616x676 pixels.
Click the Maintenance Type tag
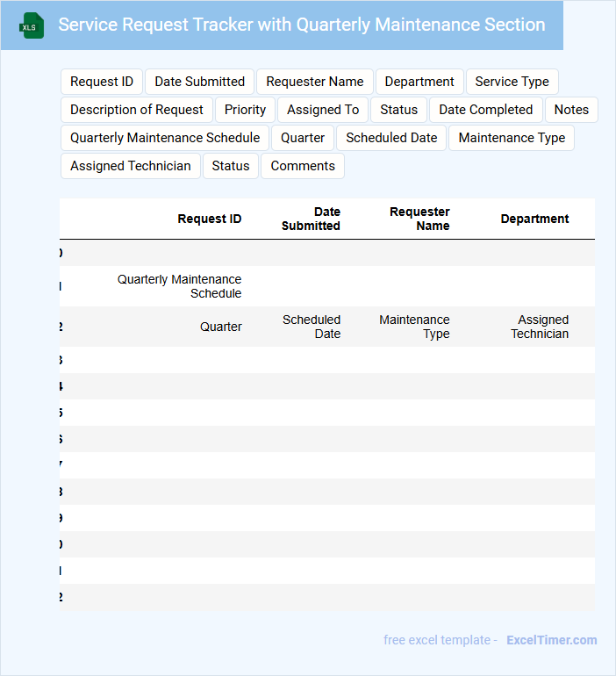coord(512,138)
